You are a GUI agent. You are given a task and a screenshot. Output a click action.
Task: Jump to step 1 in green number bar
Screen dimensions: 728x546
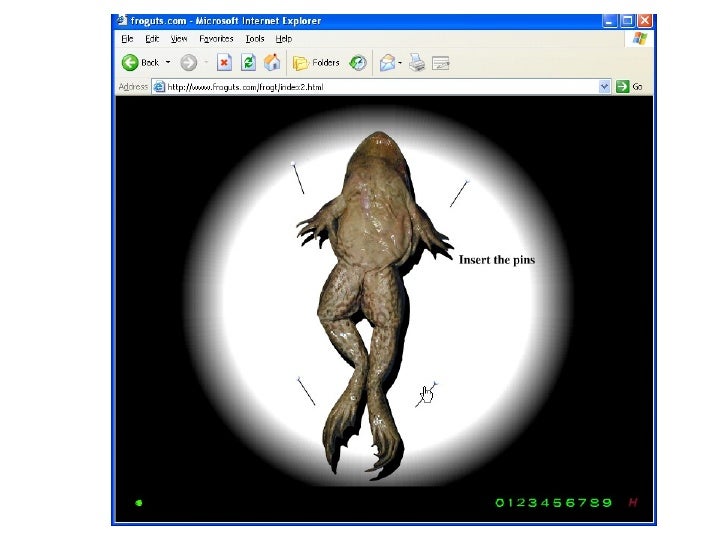pyautogui.click(x=511, y=503)
